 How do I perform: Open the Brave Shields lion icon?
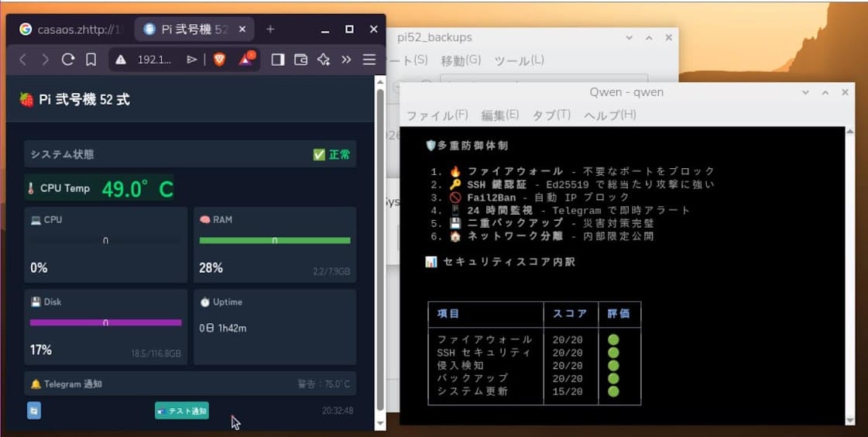[x=219, y=60]
